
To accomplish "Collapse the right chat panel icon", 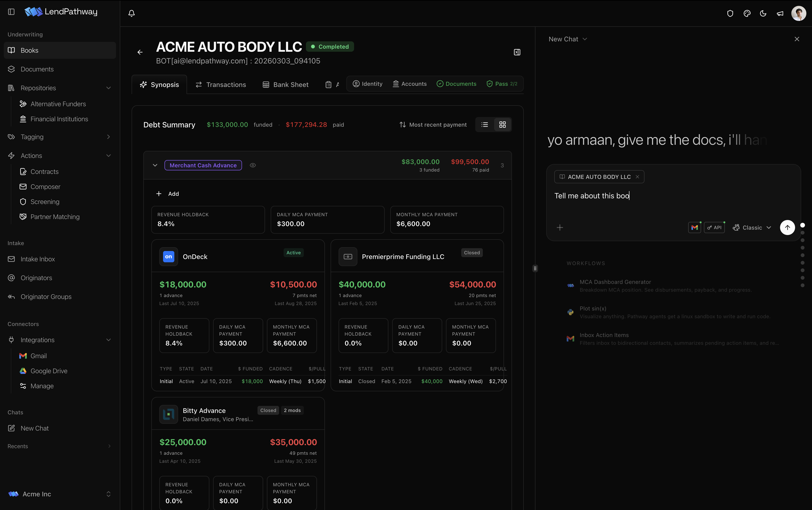I will click(x=517, y=52).
